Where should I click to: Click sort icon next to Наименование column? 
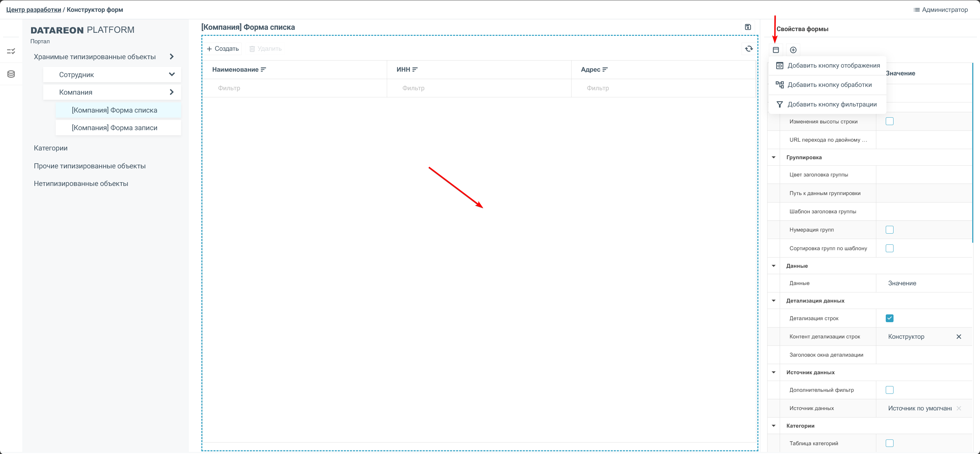263,70
